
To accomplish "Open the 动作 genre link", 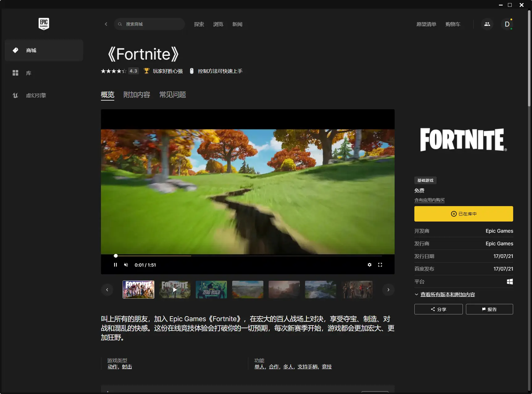I will click(113, 367).
